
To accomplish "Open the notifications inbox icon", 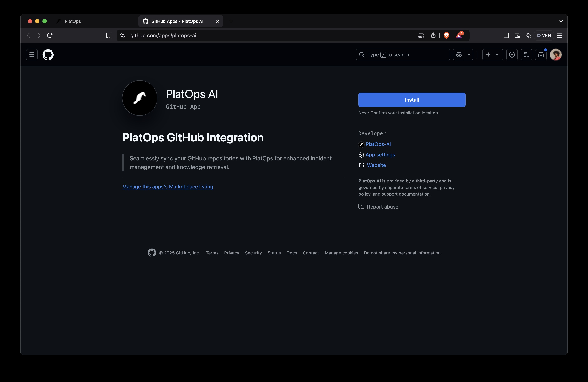I will [541, 55].
